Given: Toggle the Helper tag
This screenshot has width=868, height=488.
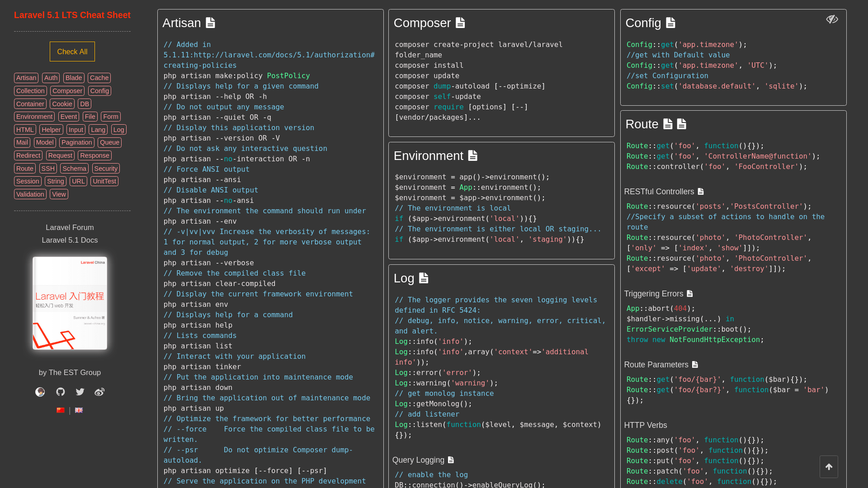Looking at the screenshot, I should coord(51,130).
